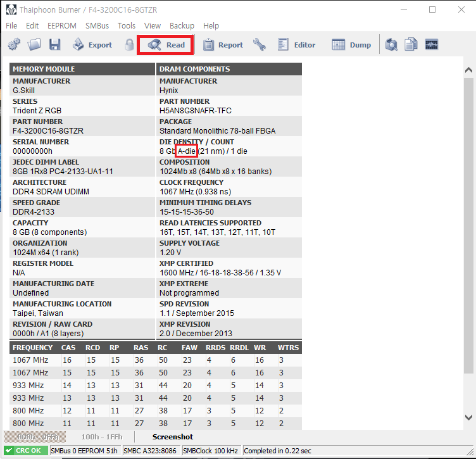Click XMP revision 2.0 / December 2013
This screenshot has height=459, width=476.
point(196,333)
